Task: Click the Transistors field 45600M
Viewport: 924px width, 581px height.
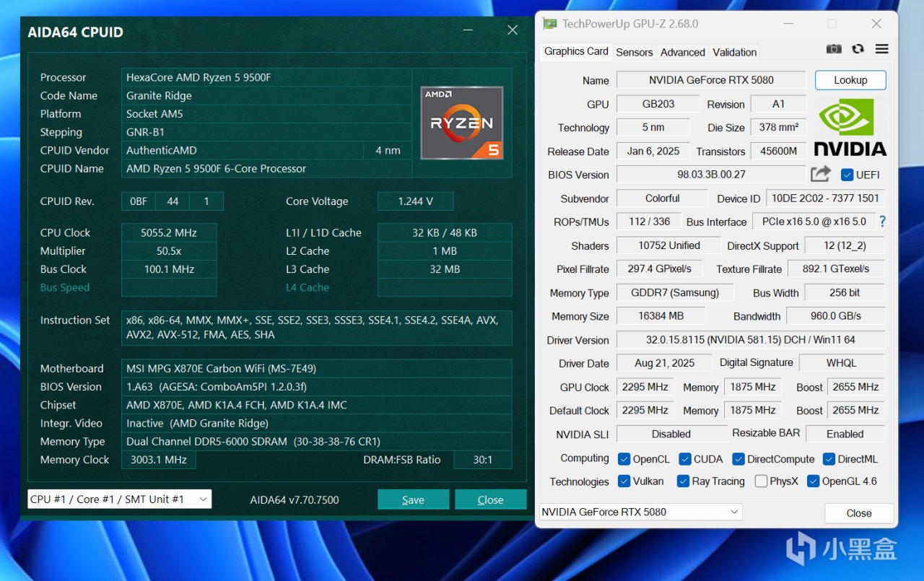Action: 779,152
